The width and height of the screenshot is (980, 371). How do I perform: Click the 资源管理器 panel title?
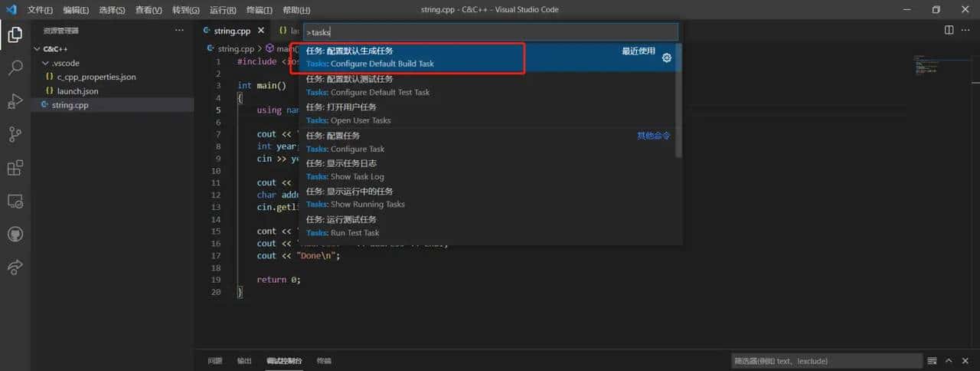pyautogui.click(x=61, y=31)
